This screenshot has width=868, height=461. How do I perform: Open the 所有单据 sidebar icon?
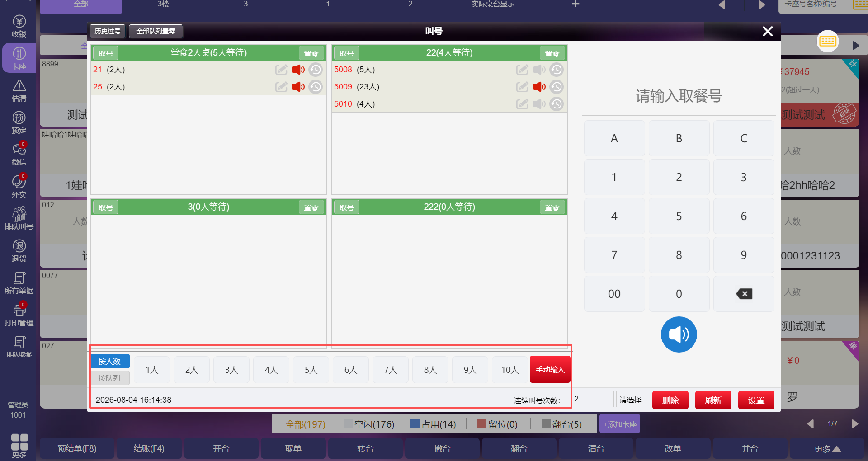click(x=19, y=283)
